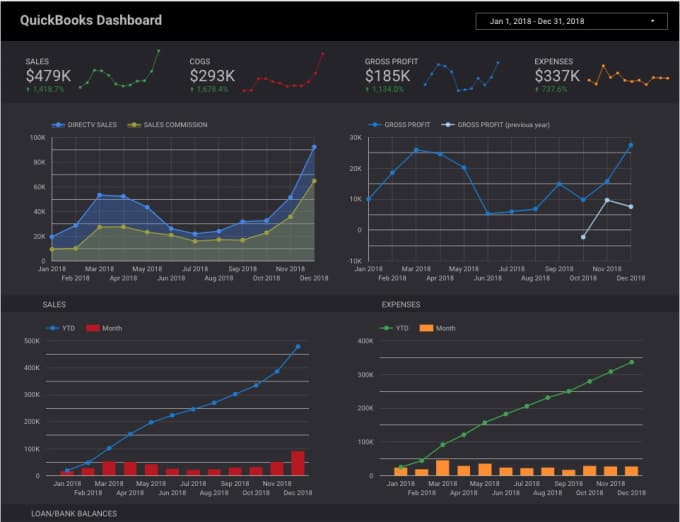Click the blue Gross Profit sparkline
The width and height of the screenshot is (680, 522).
pyautogui.click(x=461, y=77)
